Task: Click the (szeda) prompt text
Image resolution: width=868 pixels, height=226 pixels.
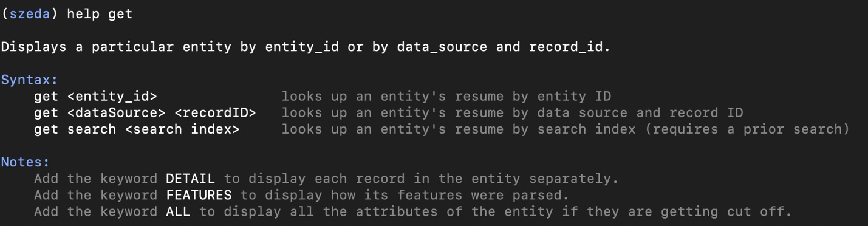Action: coord(30,13)
